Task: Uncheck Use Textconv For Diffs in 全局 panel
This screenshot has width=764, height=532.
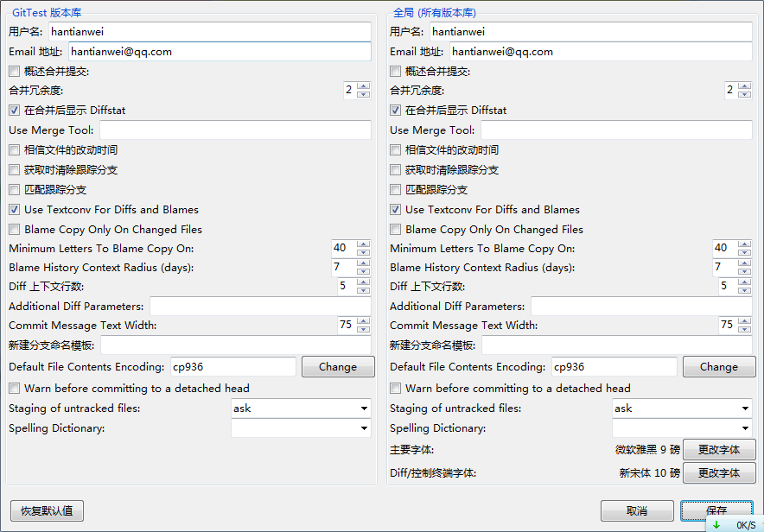Action: coord(396,210)
